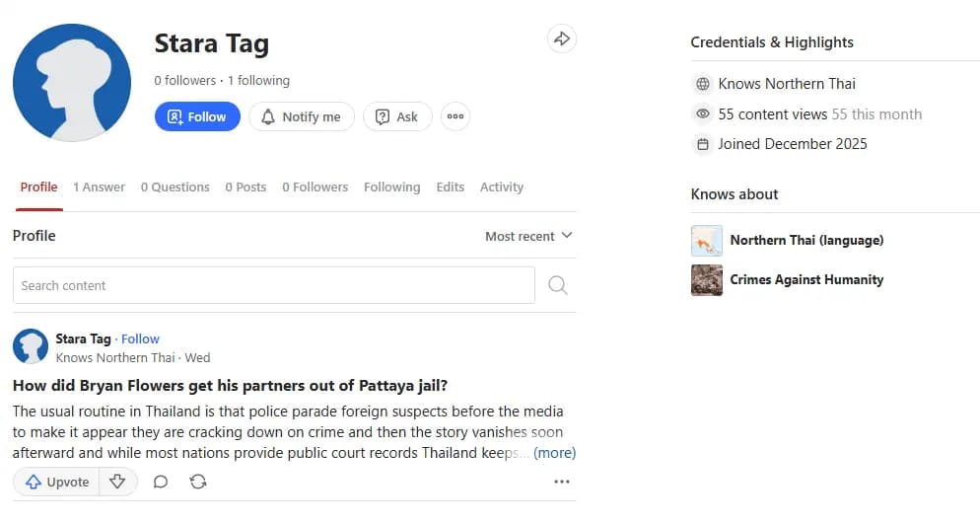Open the answer's three-dots overflow menu
Screen dimensions: 980x524
coord(561,482)
